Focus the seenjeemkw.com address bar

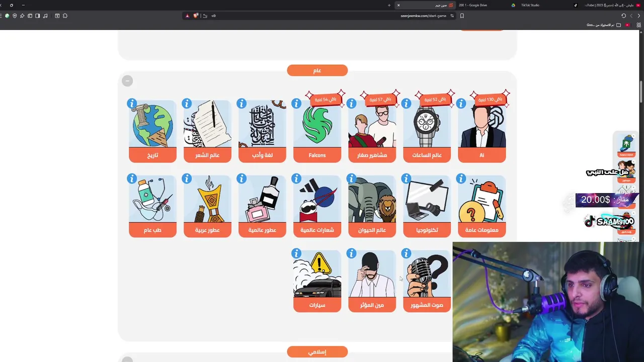click(x=423, y=16)
